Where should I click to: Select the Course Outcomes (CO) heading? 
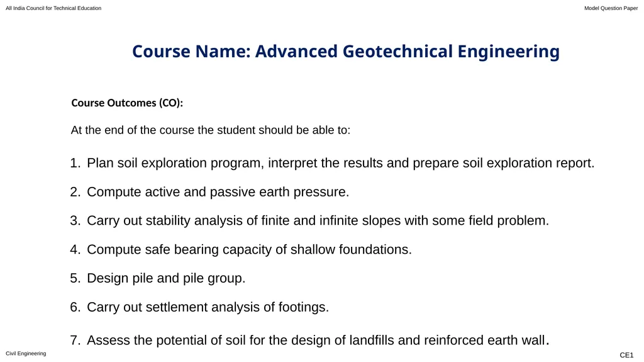127,103
